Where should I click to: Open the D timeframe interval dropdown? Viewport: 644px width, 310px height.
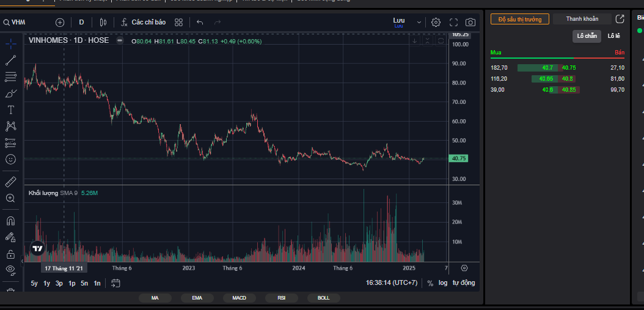click(81, 22)
